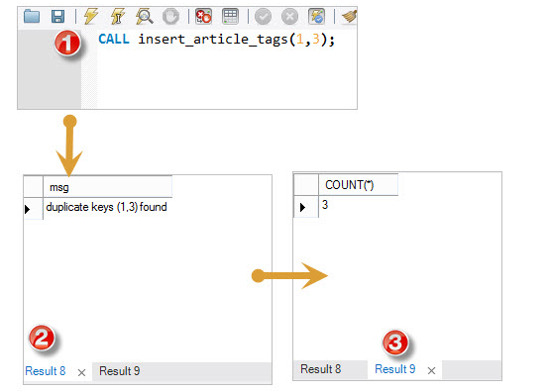Toggle stop-on-error icon in toolbar
550x392 pixels.
click(203, 17)
